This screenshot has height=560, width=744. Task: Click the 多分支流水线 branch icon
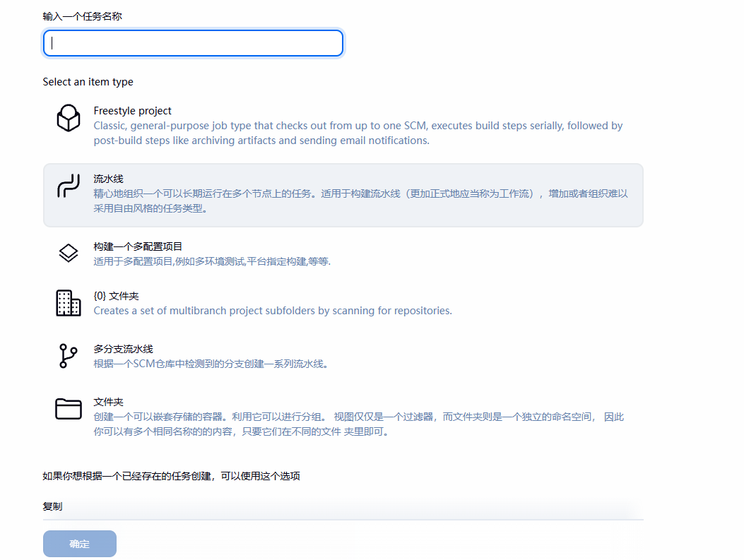coord(69,356)
